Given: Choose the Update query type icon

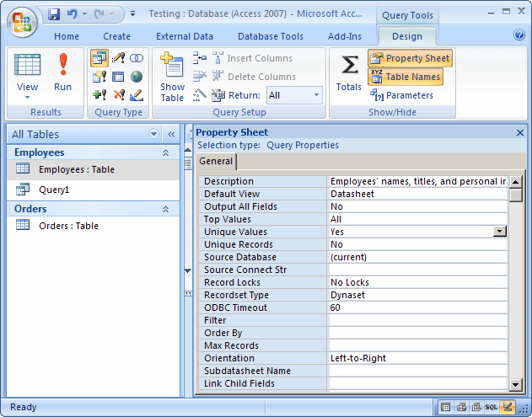Looking at the screenshot, I should point(118,58).
